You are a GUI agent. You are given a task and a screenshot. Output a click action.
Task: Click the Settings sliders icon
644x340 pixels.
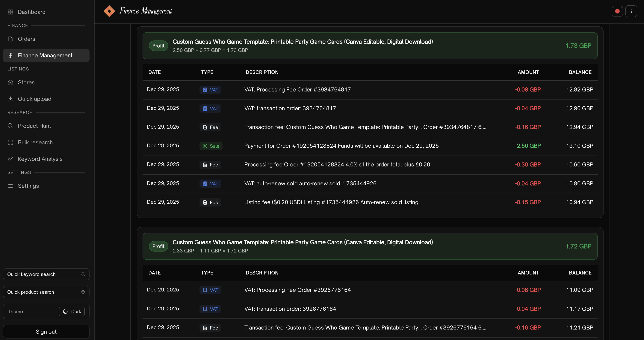tap(10, 186)
